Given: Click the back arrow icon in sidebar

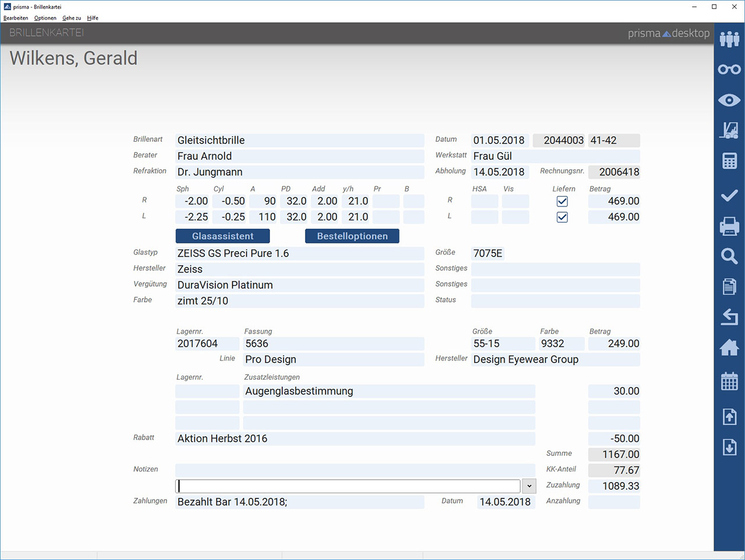Looking at the screenshot, I should (x=729, y=317).
